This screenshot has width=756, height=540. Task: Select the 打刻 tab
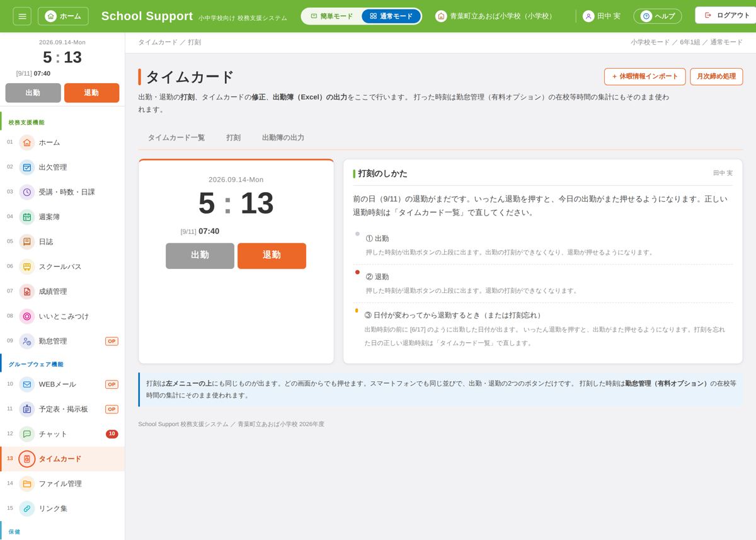click(233, 137)
